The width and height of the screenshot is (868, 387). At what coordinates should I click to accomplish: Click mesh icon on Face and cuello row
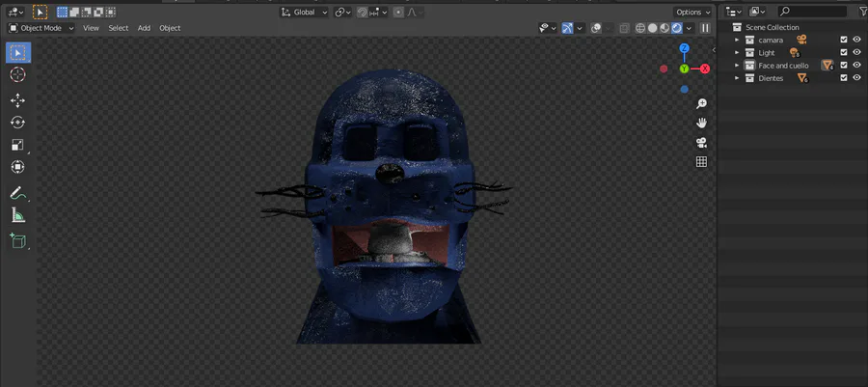[827, 66]
